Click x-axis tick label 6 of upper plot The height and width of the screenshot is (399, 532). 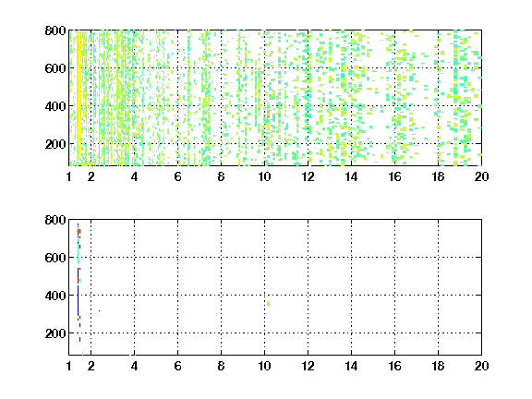pos(177,176)
